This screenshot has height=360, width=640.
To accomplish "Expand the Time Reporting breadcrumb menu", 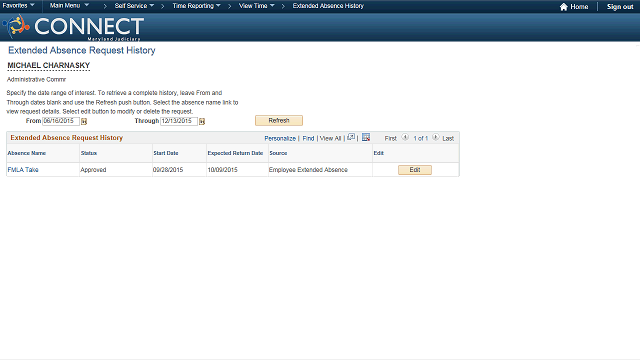I will click(x=196, y=6).
